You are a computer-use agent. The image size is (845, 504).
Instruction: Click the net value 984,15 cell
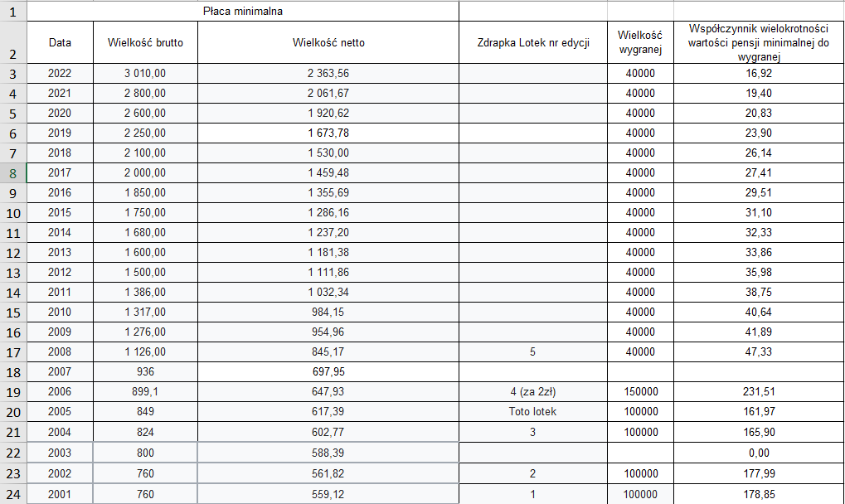click(x=328, y=313)
